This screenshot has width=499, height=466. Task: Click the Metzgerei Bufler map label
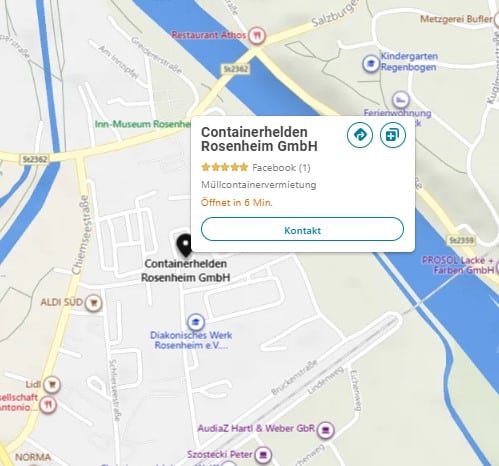(456, 19)
